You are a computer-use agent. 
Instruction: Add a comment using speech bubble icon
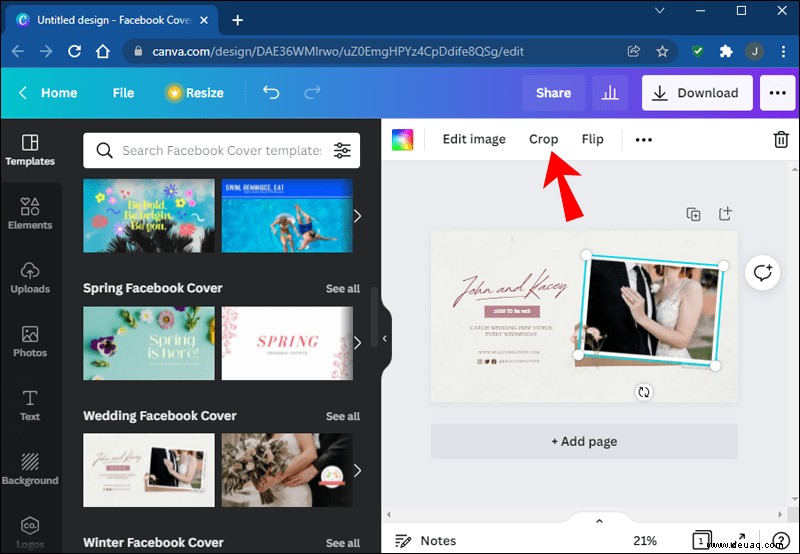[763, 273]
